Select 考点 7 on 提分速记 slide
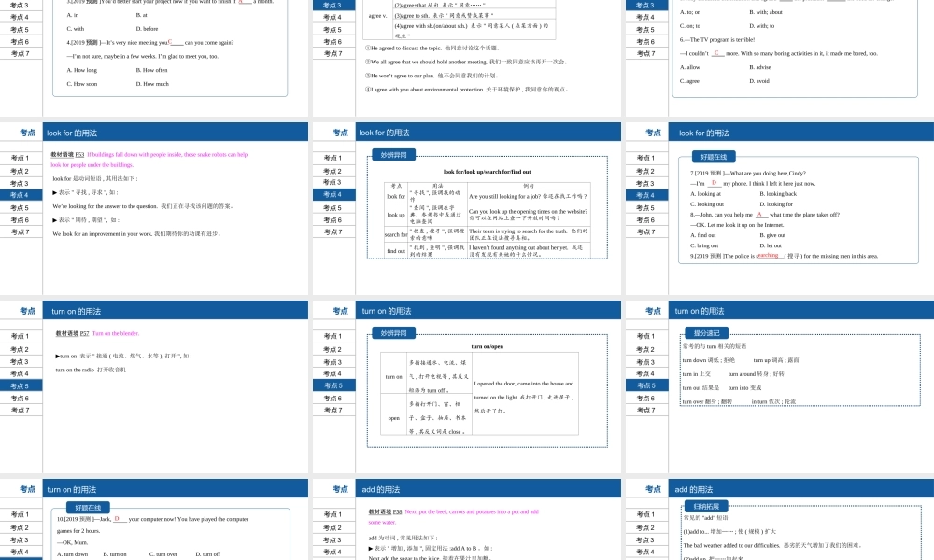 646,410
